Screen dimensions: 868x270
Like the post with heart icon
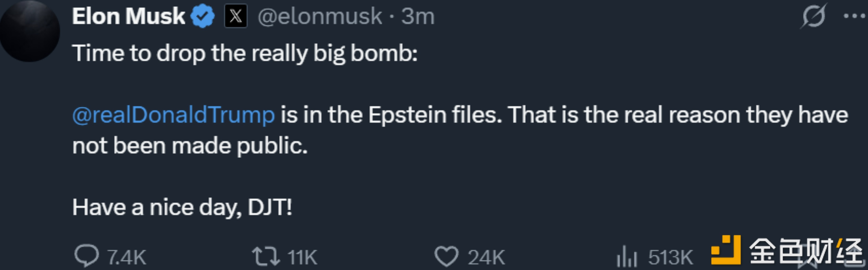click(446, 256)
